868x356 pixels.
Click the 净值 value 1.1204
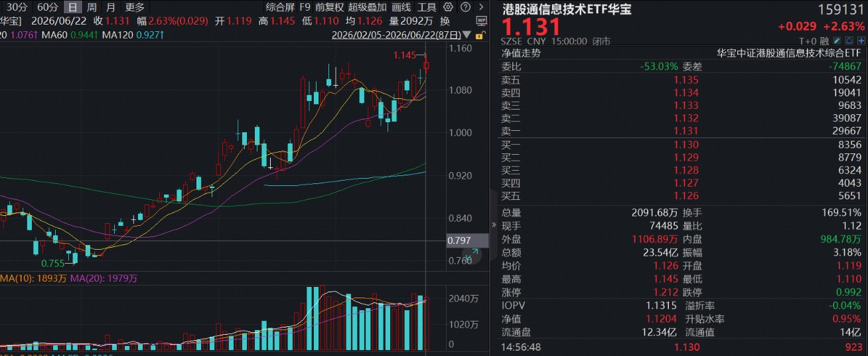coord(663,319)
